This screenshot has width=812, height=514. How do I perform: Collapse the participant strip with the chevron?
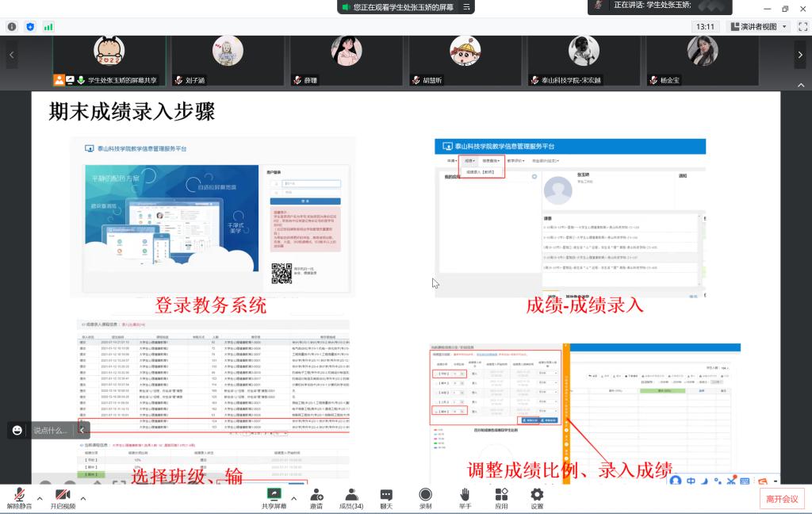coord(801,85)
